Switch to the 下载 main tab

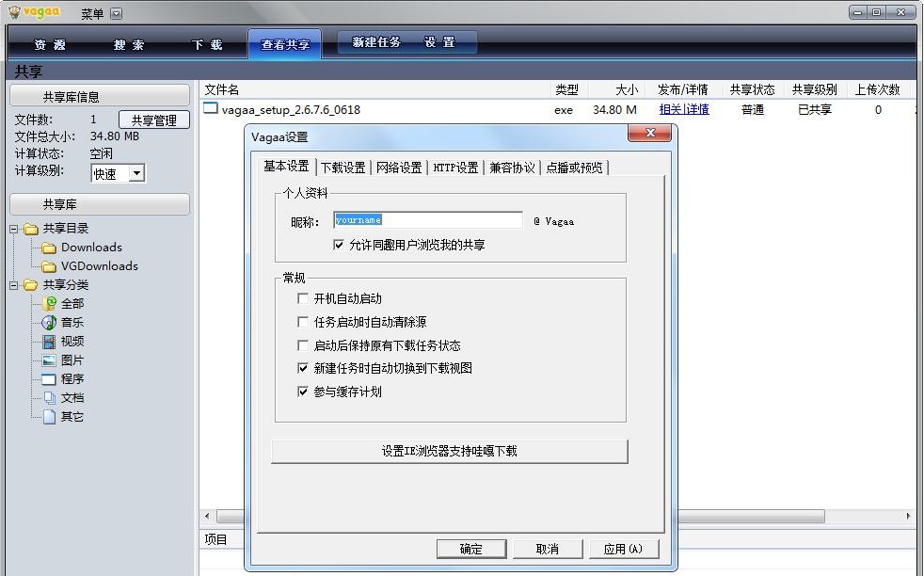coord(207,45)
